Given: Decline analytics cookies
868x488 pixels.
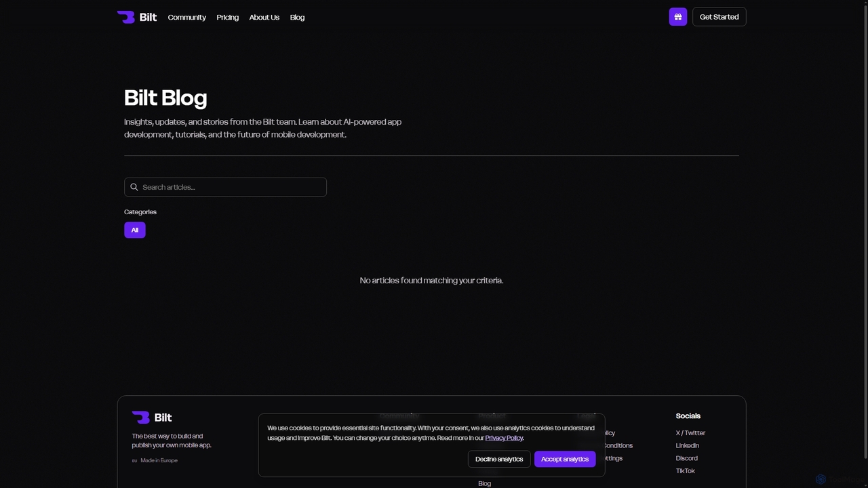Looking at the screenshot, I should 499,459.
